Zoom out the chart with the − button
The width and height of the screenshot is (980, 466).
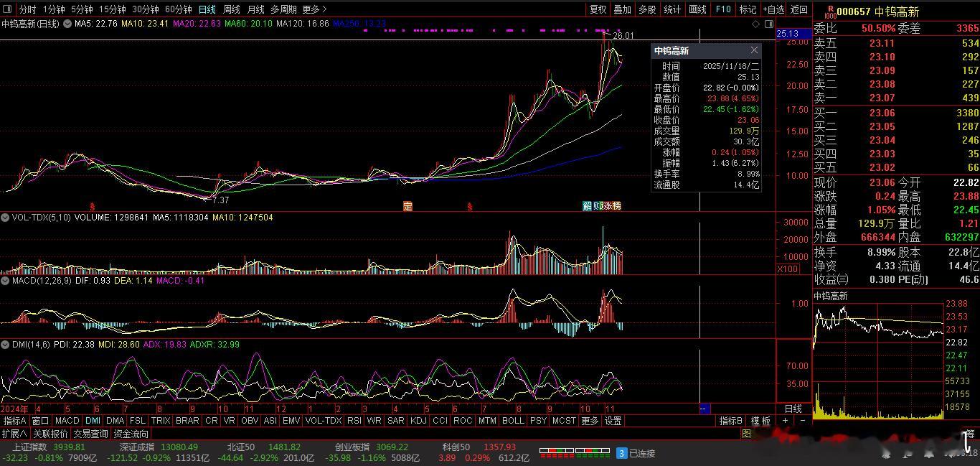[x=803, y=421]
